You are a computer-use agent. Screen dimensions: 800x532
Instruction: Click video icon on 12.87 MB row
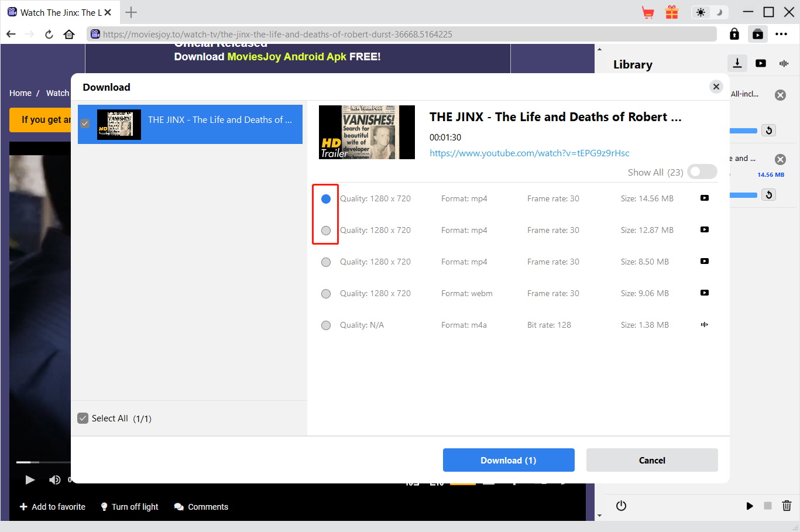pos(705,229)
